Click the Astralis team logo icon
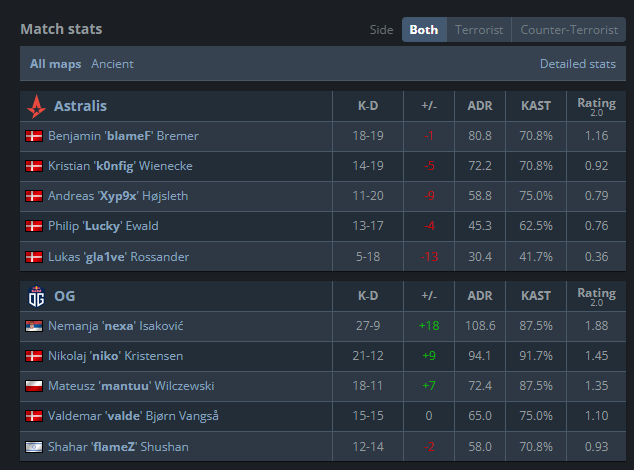 [x=36, y=106]
